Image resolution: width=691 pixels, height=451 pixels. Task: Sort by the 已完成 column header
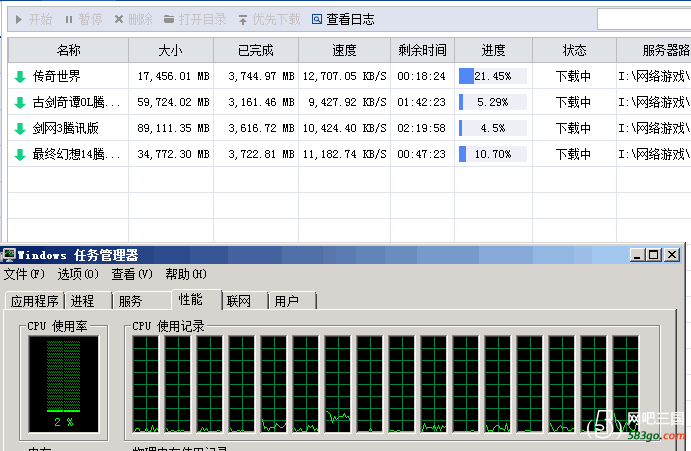256,50
